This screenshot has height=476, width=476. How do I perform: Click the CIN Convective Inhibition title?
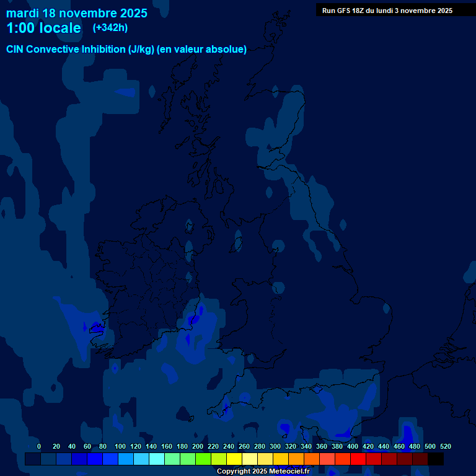pyautogui.click(x=126, y=50)
